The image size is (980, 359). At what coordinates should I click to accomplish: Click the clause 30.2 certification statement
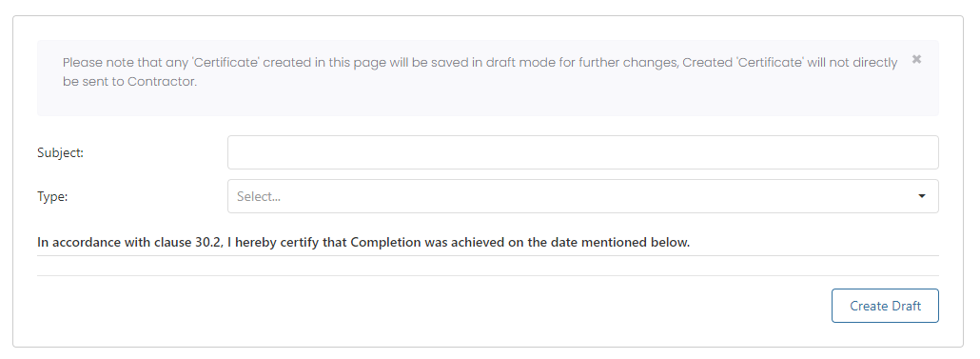[363, 242]
